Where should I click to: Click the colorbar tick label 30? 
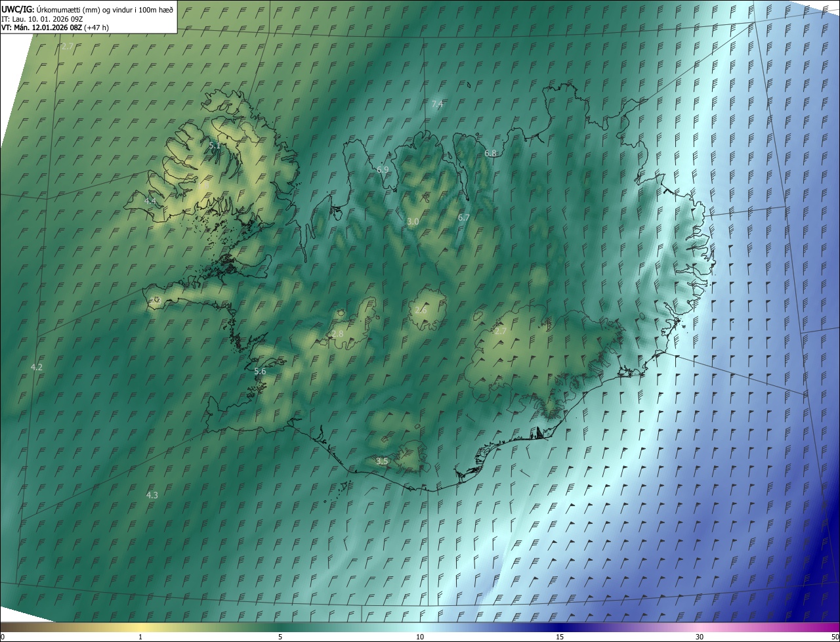tap(700, 637)
